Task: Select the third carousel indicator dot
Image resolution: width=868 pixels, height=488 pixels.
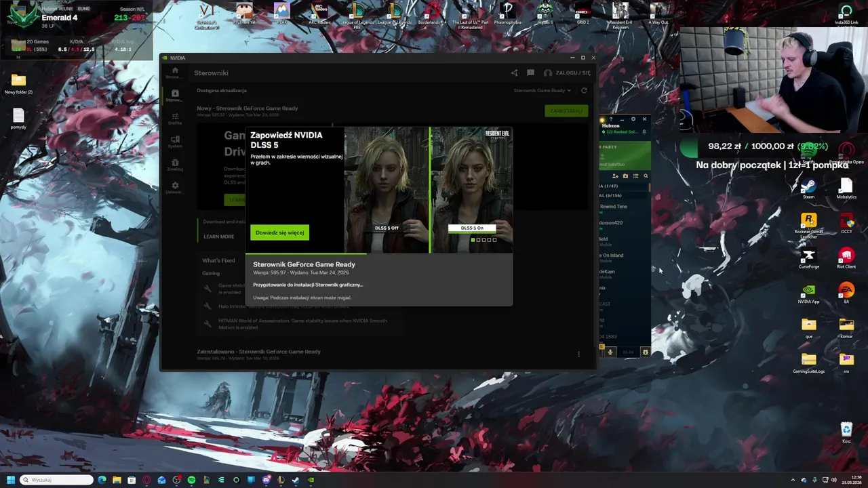Action: click(x=484, y=240)
